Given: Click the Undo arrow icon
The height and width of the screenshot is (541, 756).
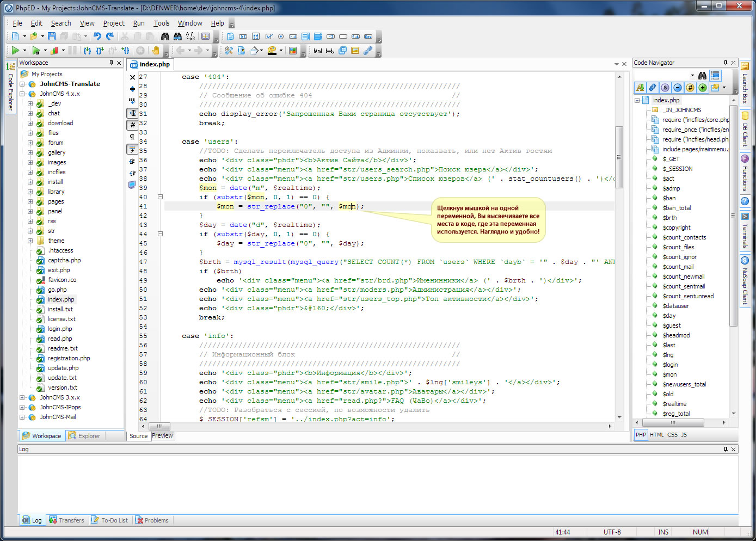Looking at the screenshot, I should pyautogui.click(x=97, y=36).
